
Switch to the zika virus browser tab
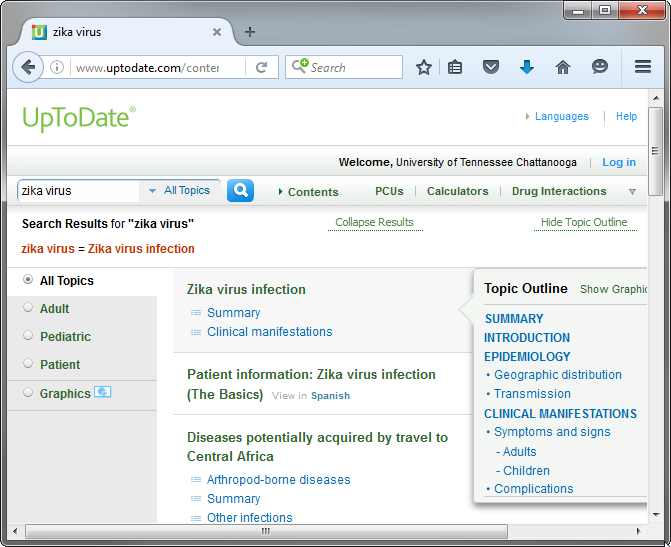(x=124, y=32)
